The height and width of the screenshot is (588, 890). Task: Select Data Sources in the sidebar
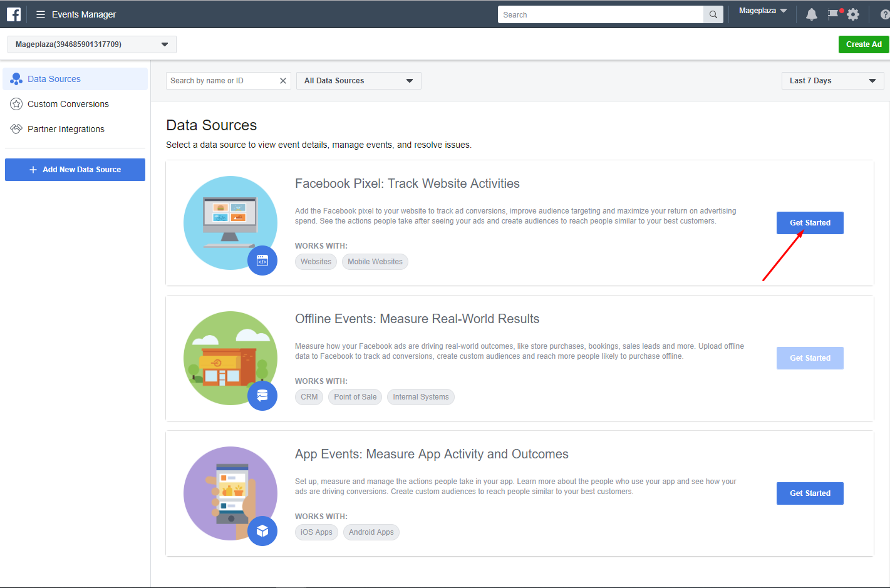(54, 79)
